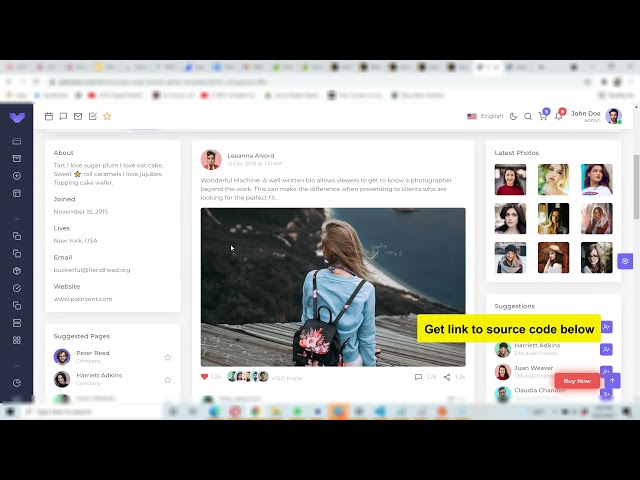This screenshot has height=480, width=640.
Task: Open Latest Photos blonde woman thumbnail
Action: click(553, 180)
